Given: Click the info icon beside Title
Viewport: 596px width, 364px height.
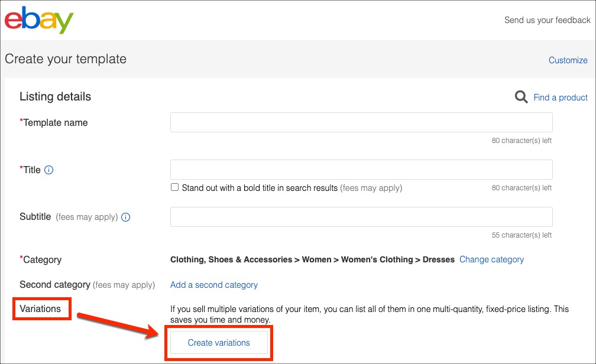Looking at the screenshot, I should pyautogui.click(x=47, y=170).
